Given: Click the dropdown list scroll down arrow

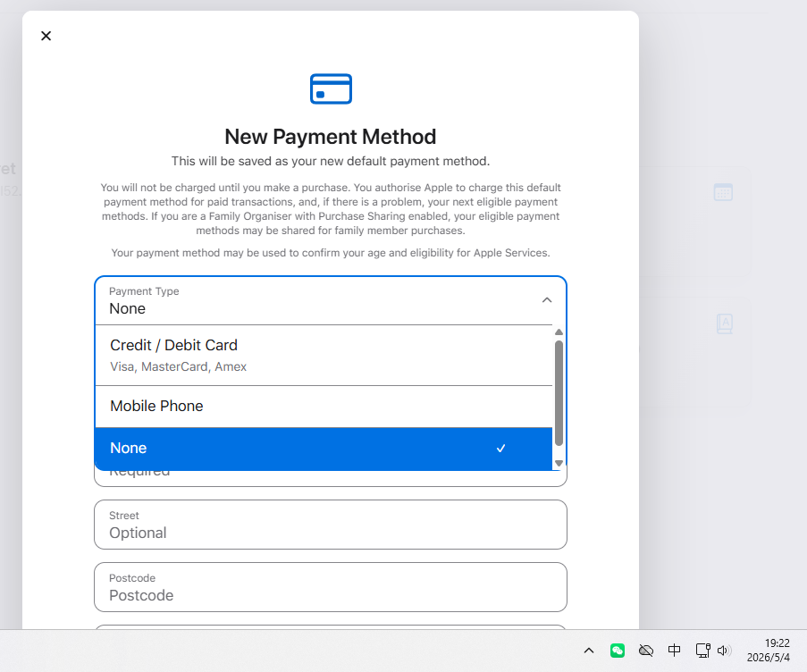Looking at the screenshot, I should tap(559, 463).
